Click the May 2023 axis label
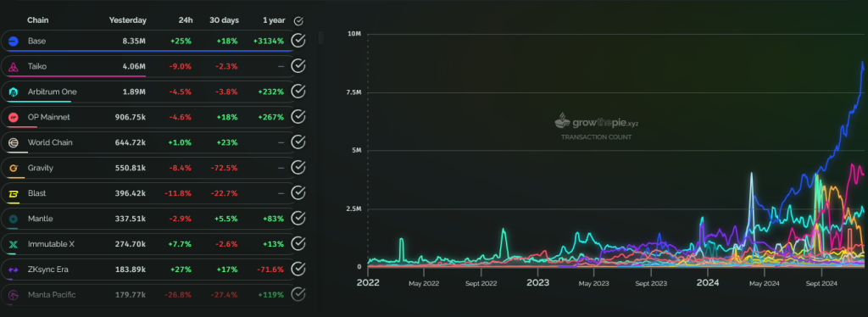868x317 pixels. [594, 283]
